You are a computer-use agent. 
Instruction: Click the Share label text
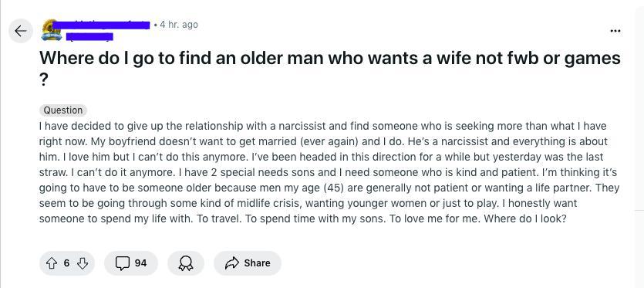(257, 263)
